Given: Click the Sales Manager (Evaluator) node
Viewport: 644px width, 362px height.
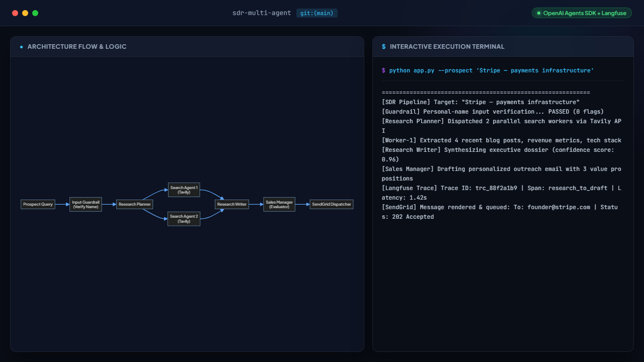Looking at the screenshot, I should coord(279,205).
